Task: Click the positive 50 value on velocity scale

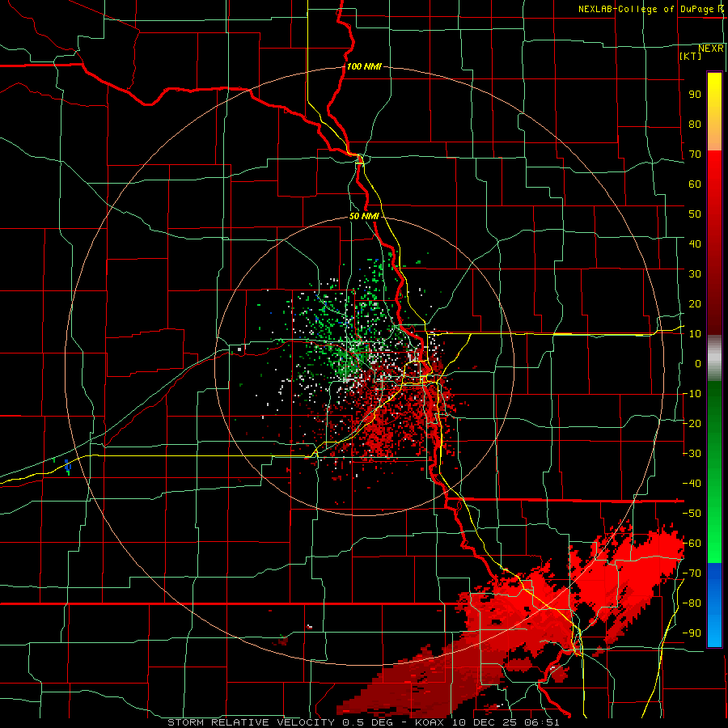Action: click(x=695, y=214)
